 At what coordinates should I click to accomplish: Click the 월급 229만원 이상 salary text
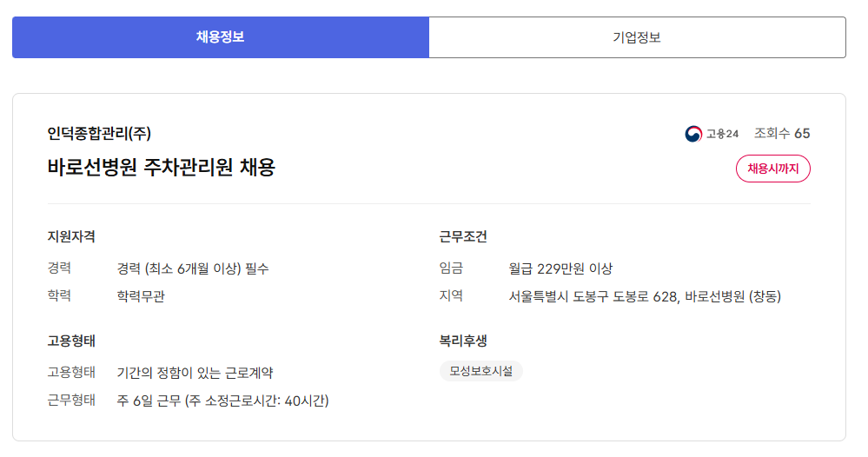pos(560,268)
